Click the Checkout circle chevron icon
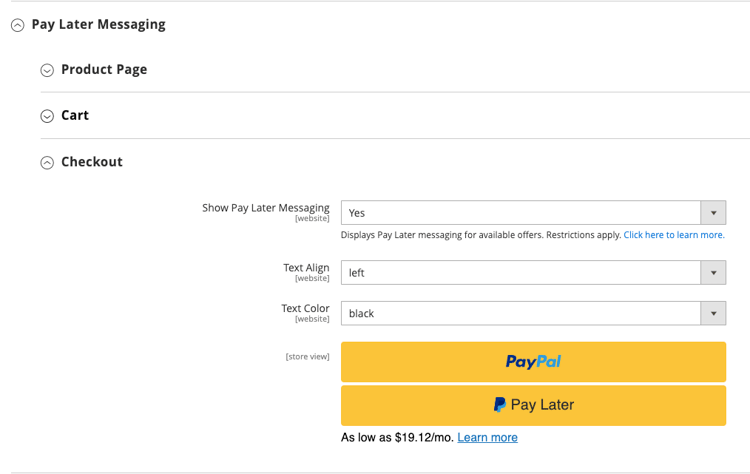 click(x=47, y=163)
